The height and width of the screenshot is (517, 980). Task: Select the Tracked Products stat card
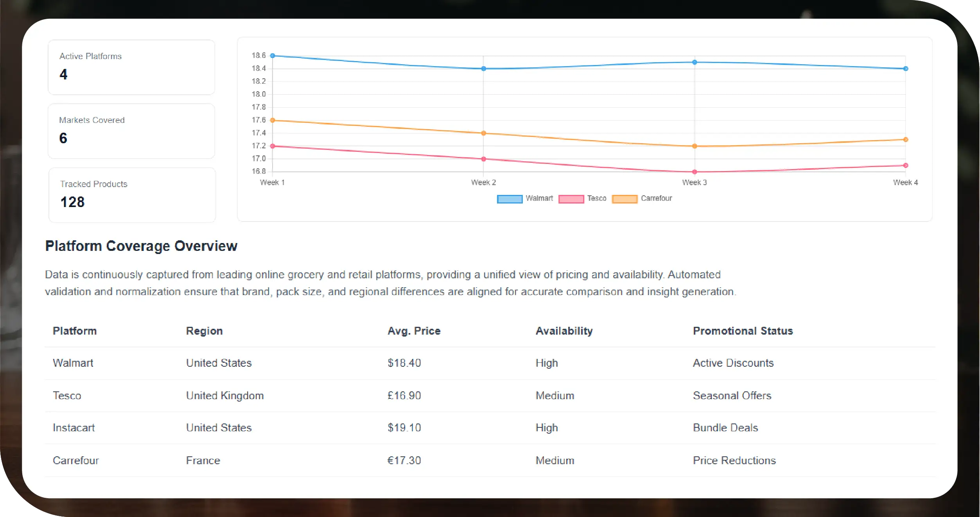point(132,195)
